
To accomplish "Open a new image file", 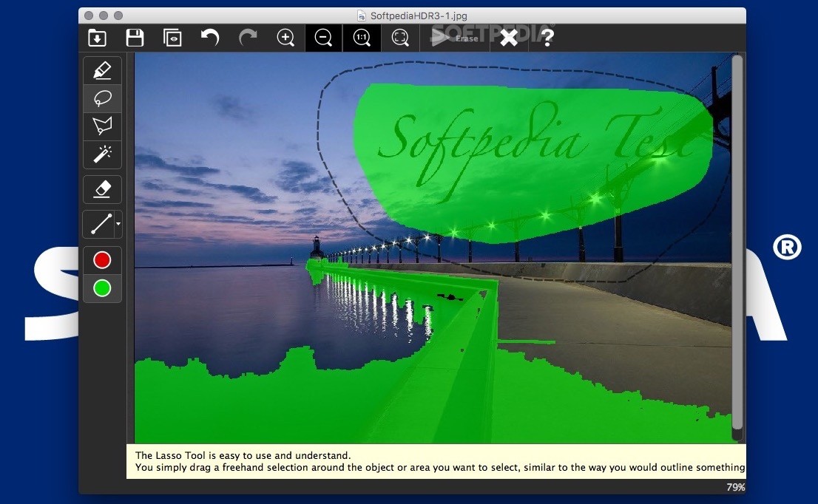I will [x=96, y=37].
